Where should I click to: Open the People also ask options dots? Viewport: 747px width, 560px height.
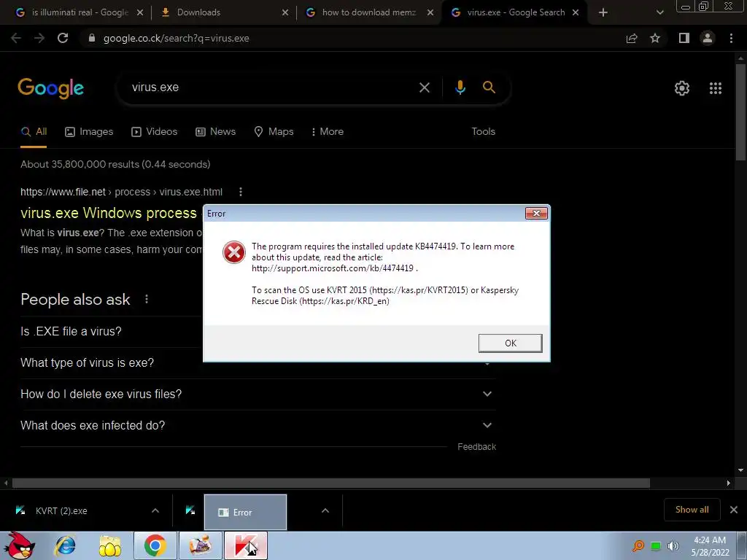coord(147,299)
